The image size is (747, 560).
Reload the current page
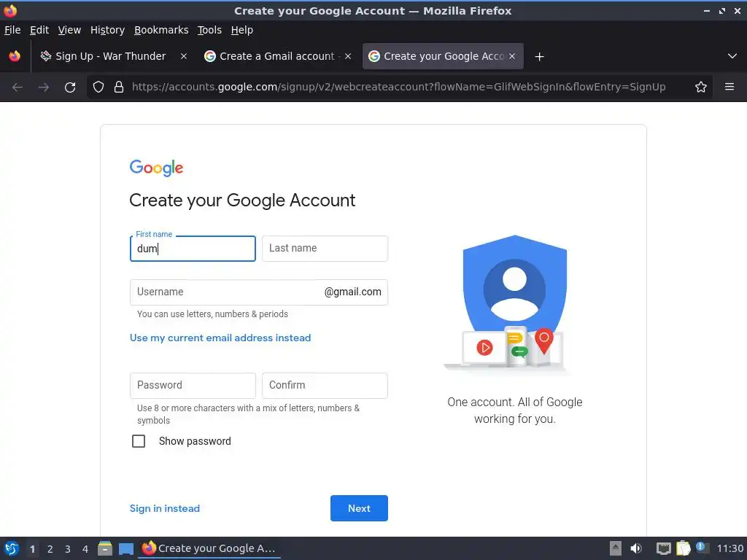[70, 87]
